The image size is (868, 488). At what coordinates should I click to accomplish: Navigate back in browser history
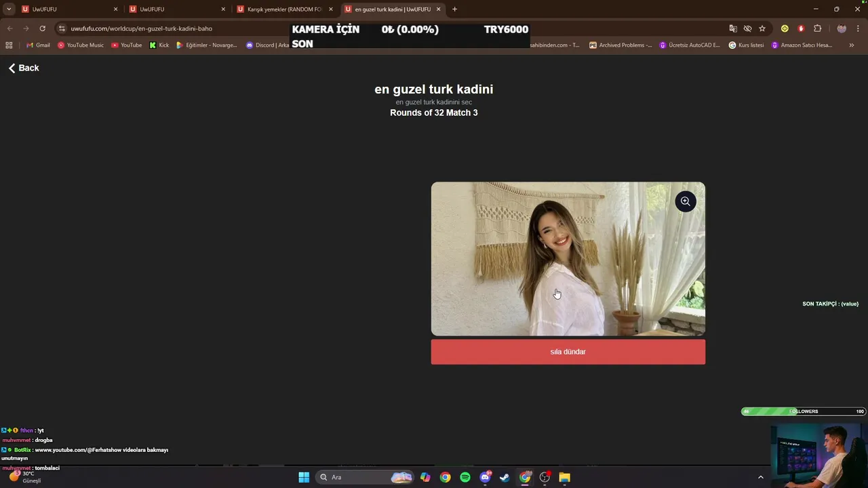(x=10, y=28)
